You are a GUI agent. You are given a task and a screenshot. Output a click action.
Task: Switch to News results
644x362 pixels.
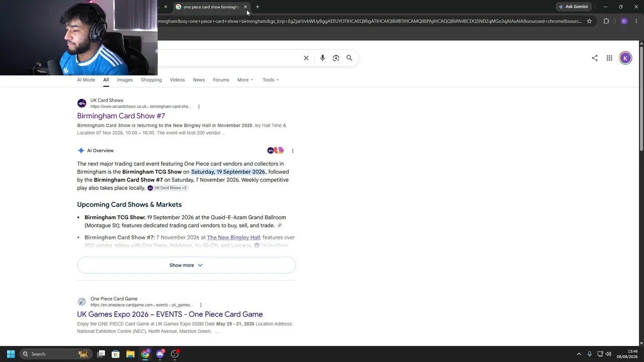click(199, 80)
